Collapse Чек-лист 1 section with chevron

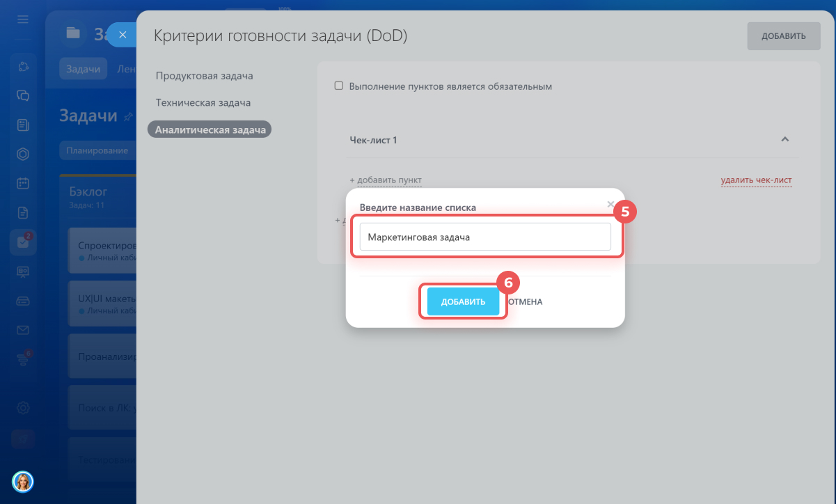tap(784, 139)
